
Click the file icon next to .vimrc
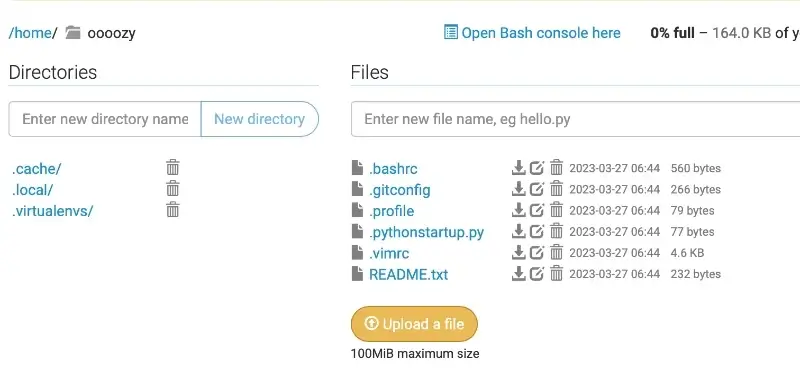[x=358, y=253]
